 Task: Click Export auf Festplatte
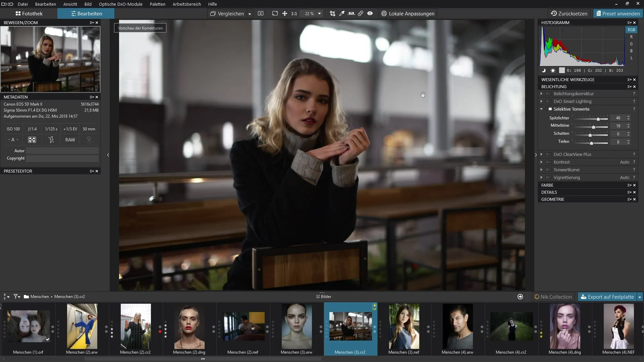607,297
